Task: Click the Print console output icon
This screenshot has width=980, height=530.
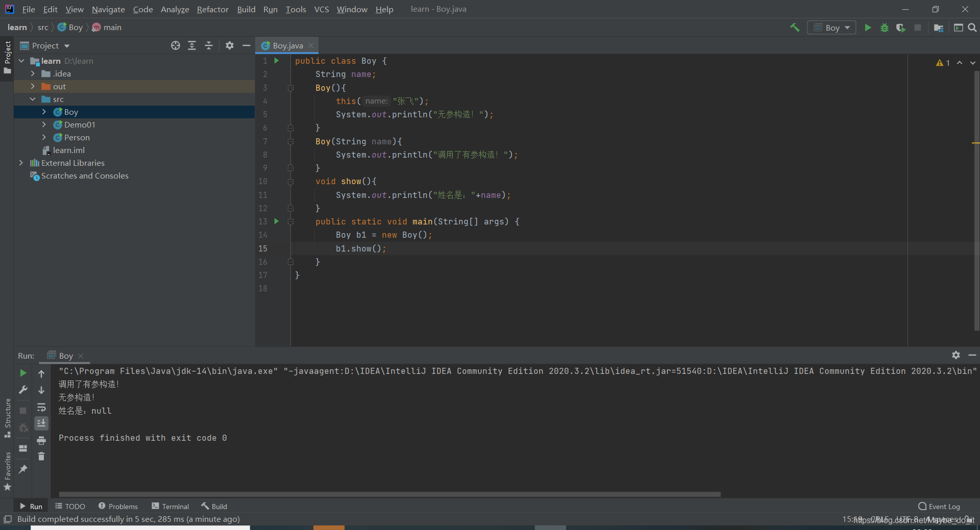Action: tap(41, 440)
